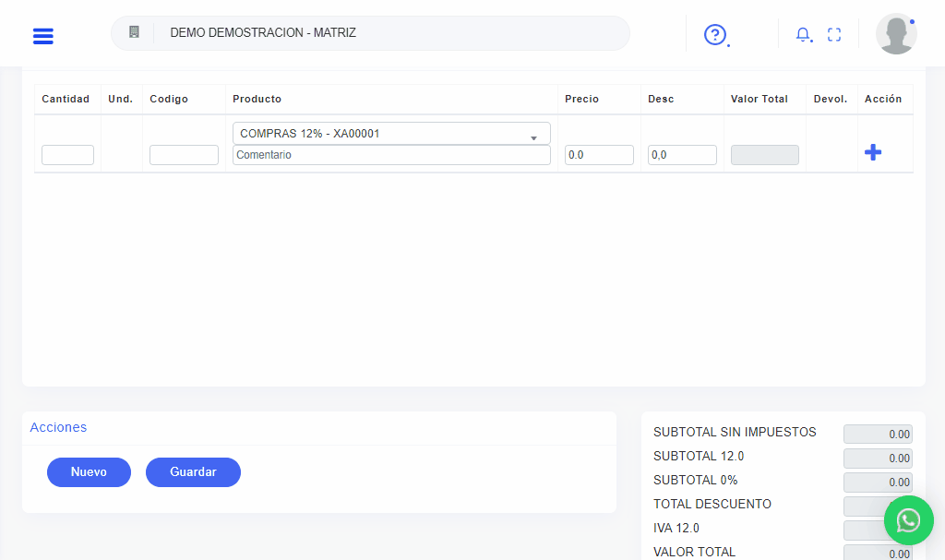Click the building icon beside company name
This screenshot has width=945, height=560.
(134, 32)
